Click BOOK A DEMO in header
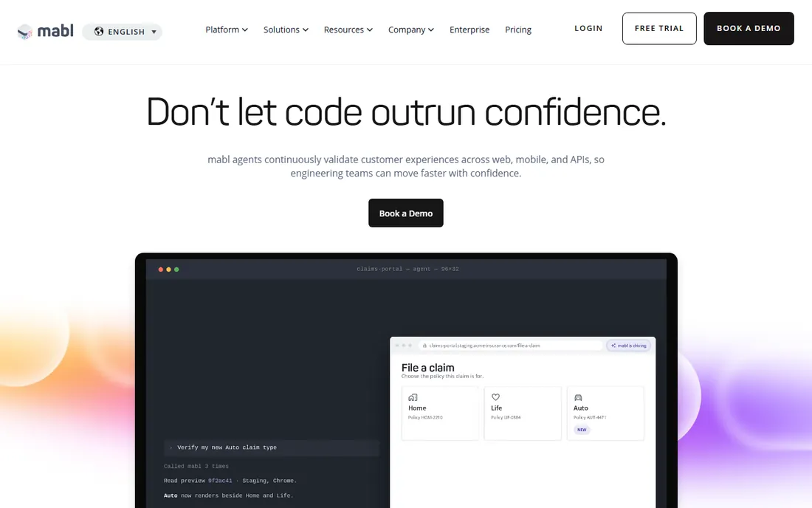The image size is (812, 508). click(x=749, y=29)
